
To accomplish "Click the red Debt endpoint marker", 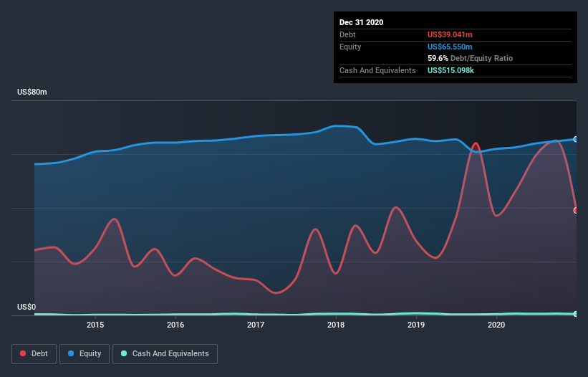I will click(576, 211).
